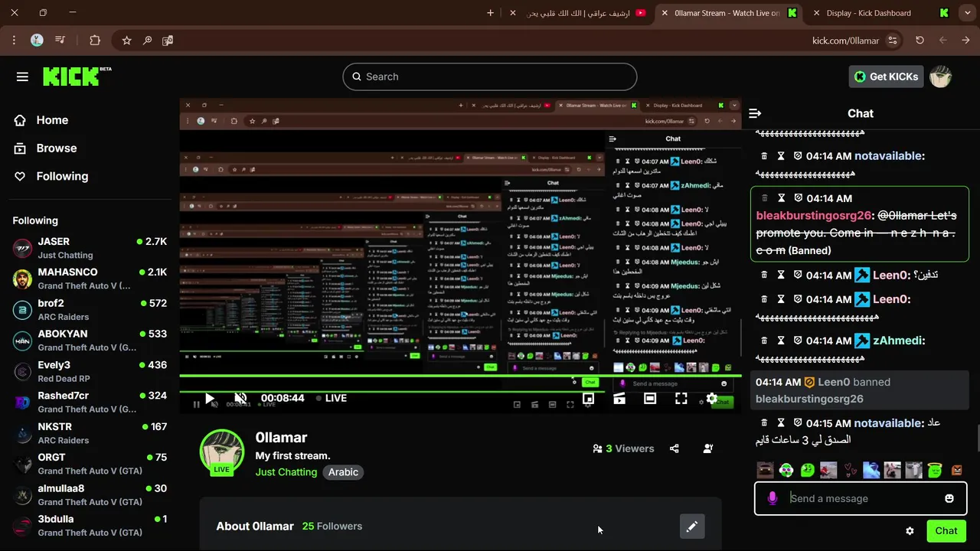Screen dimensions: 980x551
Task: Toggle play on the stream video
Action: pyautogui.click(x=210, y=399)
